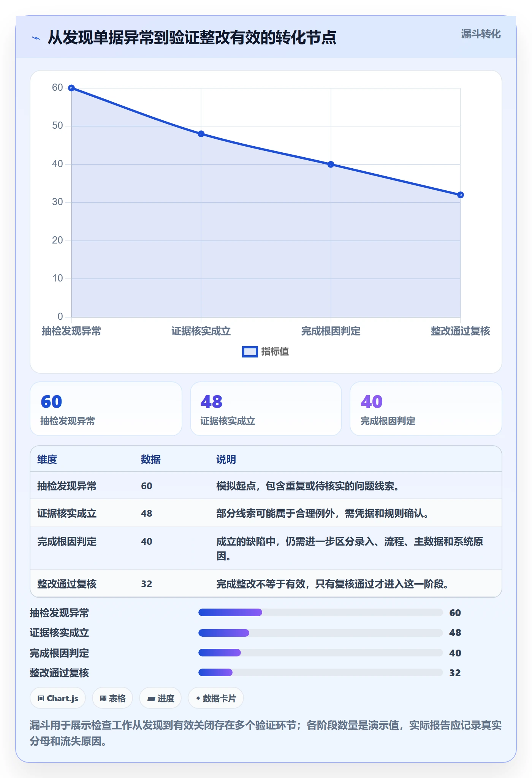This screenshot has width=532, height=778.
Task: Click the description 模拟起点，包含重复或待核实的问题线索
Action: [x=307, y=486]
